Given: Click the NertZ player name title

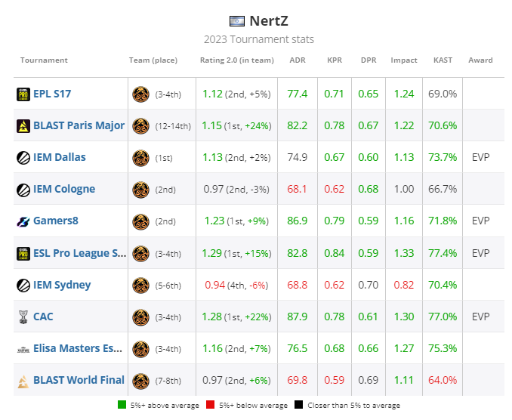Looking at the screenshot, I should point(269,21).
